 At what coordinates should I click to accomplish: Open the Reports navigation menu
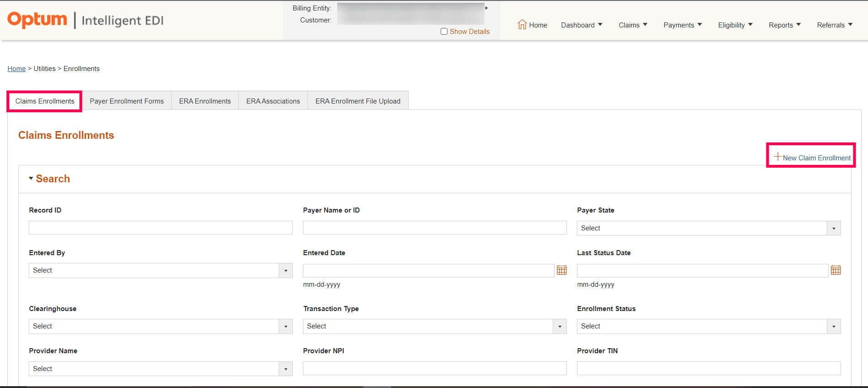pos(784,25)
